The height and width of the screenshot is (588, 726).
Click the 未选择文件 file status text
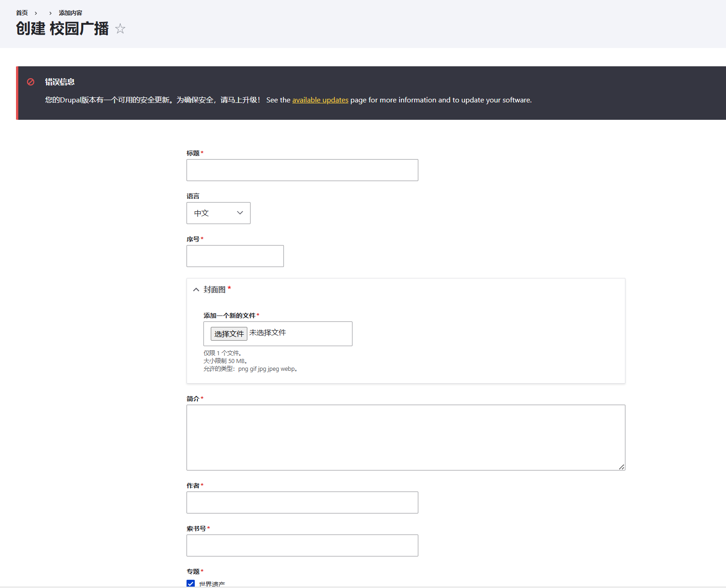(267, 333)
